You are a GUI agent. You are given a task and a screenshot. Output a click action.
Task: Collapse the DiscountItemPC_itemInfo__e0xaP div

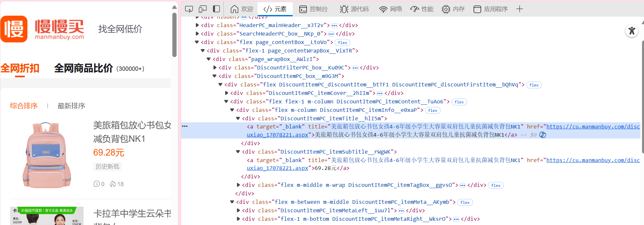tap(232, 110)
